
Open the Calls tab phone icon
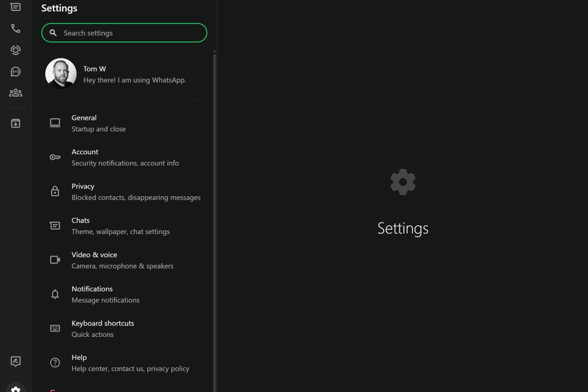click(16, 29)
